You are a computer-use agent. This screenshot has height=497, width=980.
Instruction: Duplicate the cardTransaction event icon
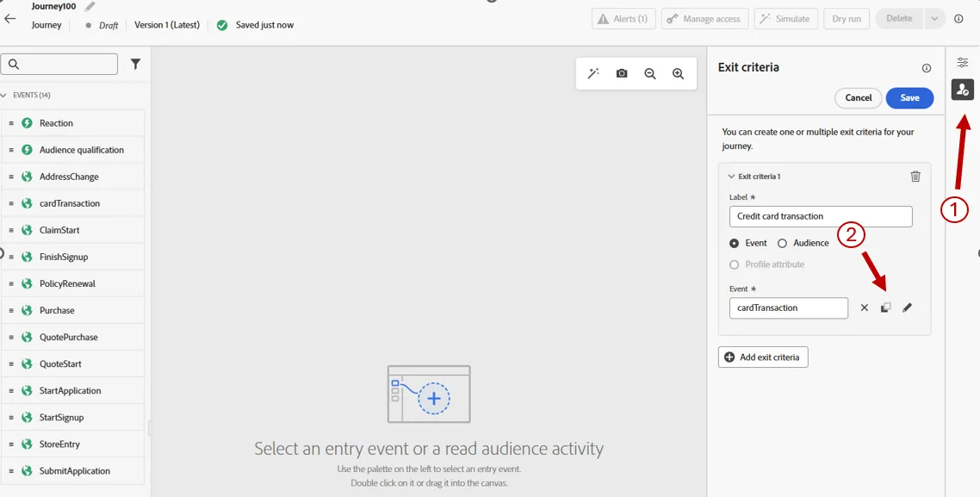point(885,308)
